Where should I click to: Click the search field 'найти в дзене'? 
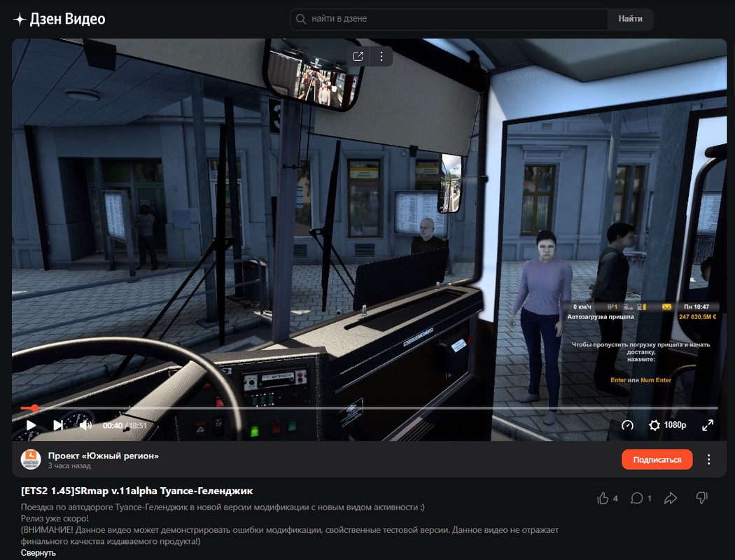tap(449, 19)
